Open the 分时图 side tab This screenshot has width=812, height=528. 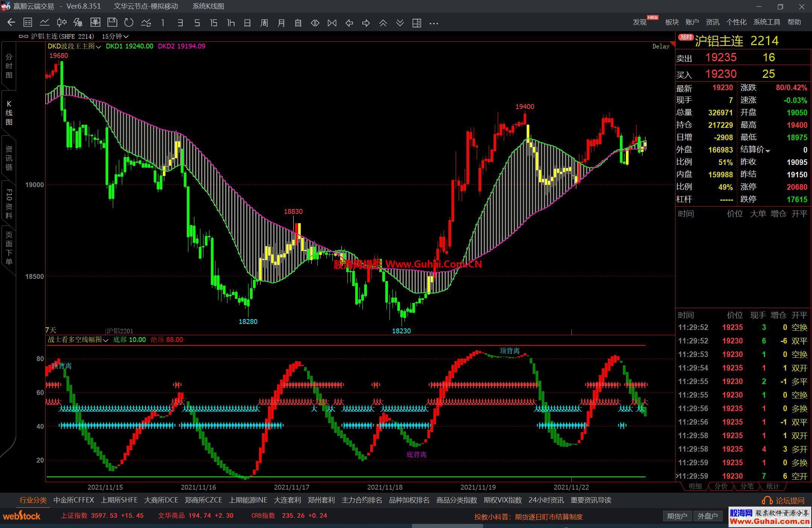[x=9, y=66]
